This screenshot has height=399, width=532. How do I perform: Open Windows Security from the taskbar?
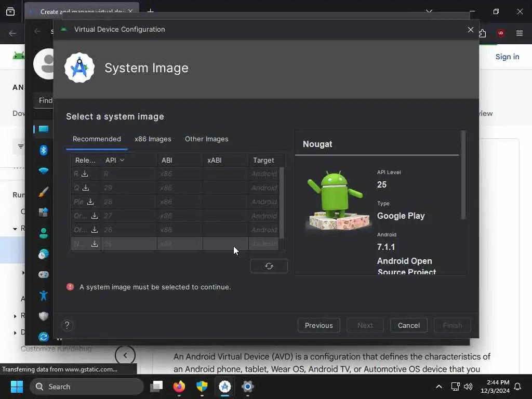pos(202,387)
